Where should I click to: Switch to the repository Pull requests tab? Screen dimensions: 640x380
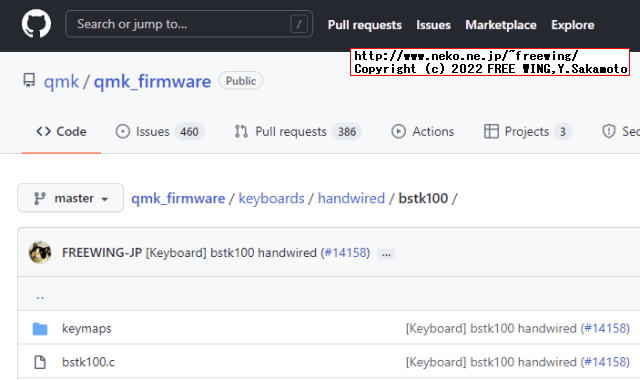pyautogui.click(x=298, y=131)
